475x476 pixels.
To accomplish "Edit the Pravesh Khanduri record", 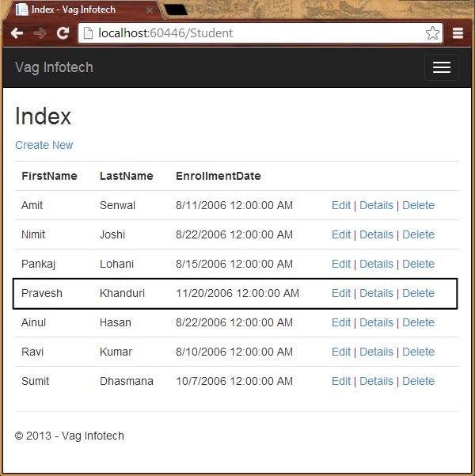I will coord(341,293).
